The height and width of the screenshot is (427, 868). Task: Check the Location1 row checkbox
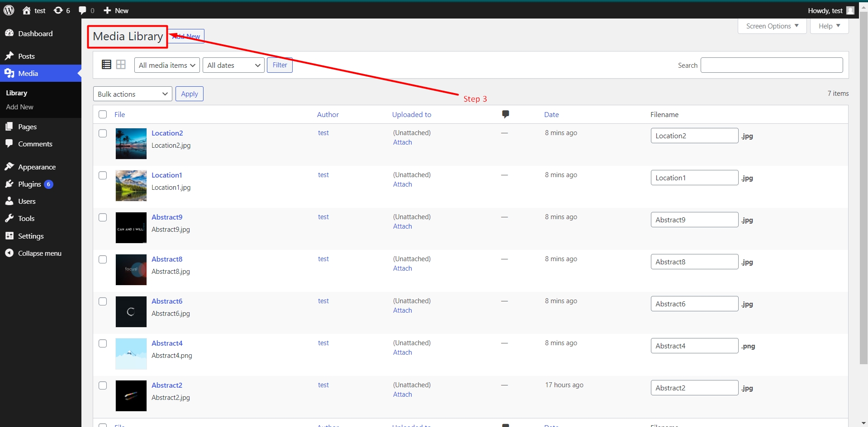click(x=103, y=175)
